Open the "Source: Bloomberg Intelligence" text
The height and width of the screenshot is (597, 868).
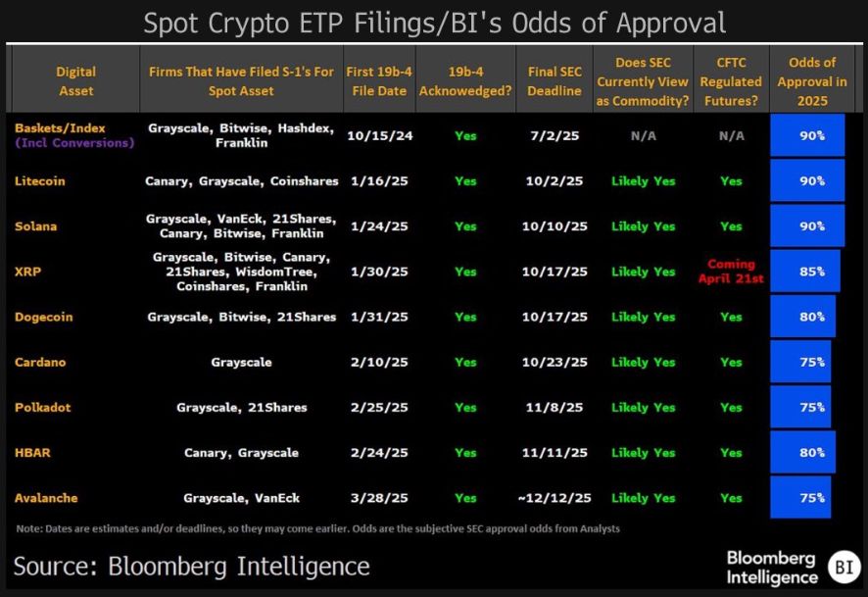point(191,566)
